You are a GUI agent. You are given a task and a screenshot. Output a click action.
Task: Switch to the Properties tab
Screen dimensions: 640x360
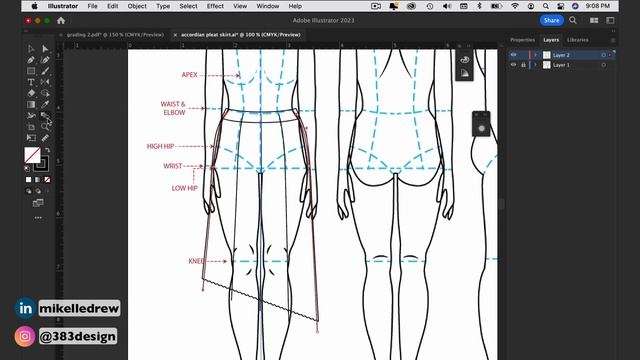click(x=522, y=40)
